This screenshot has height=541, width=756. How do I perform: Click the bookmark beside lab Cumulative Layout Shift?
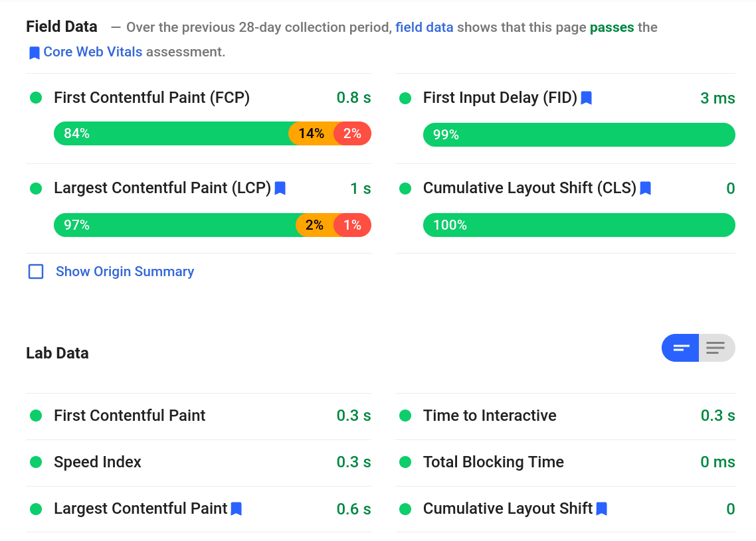[601, 508]
